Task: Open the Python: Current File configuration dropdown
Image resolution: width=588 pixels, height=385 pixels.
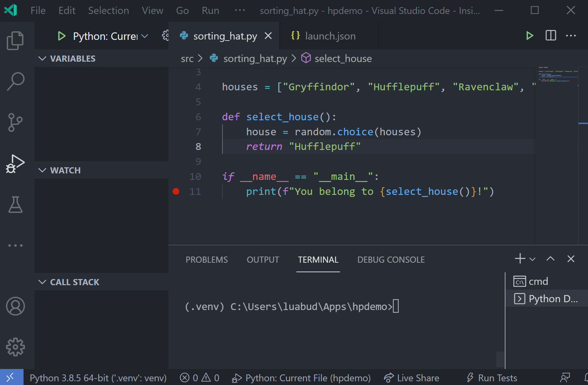Action: pyautogui.click(x=106, y=36)
